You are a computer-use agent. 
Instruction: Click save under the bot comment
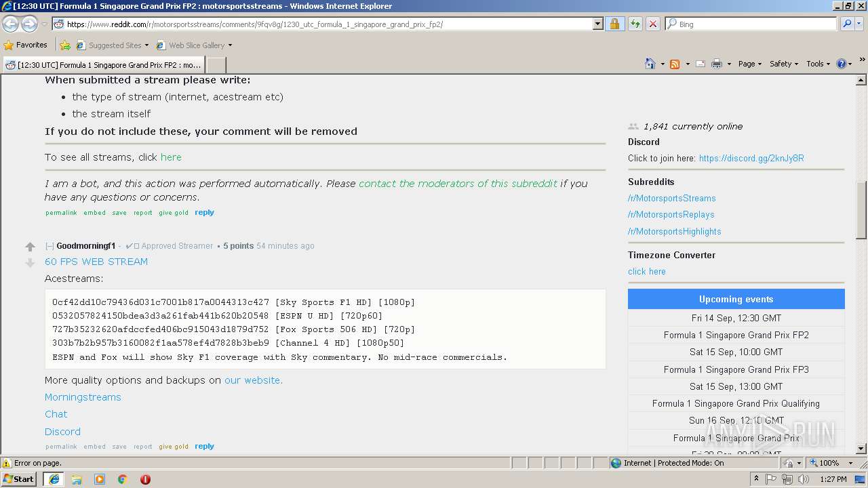point(119,213)
